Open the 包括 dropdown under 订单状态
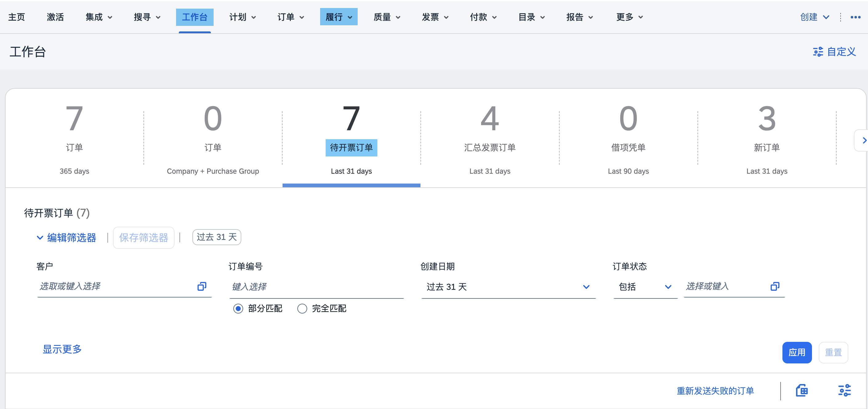The width and height of the screenshot is (868, 409). click(645, 287)
